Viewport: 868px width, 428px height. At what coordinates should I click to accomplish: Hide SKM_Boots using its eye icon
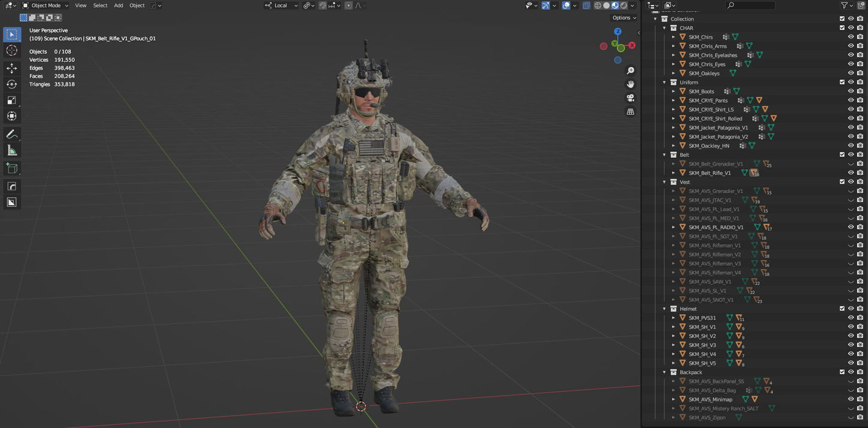851,91
